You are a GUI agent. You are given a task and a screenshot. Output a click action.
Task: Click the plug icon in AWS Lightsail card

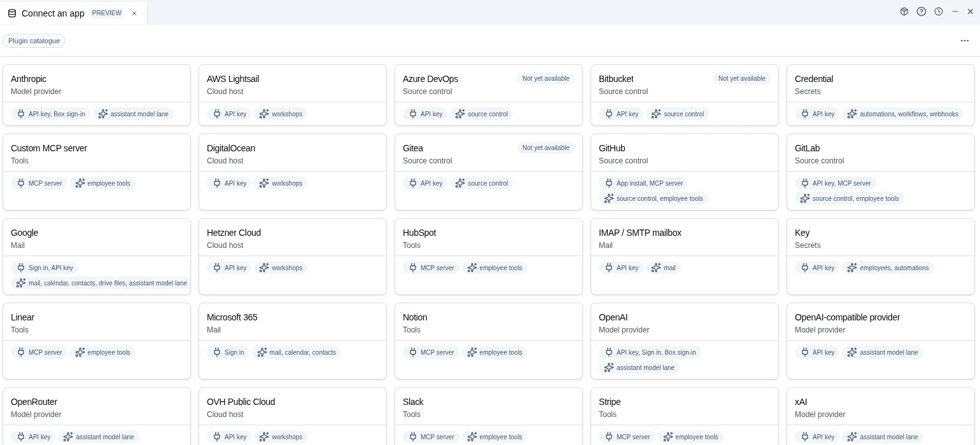coord(217,114)
